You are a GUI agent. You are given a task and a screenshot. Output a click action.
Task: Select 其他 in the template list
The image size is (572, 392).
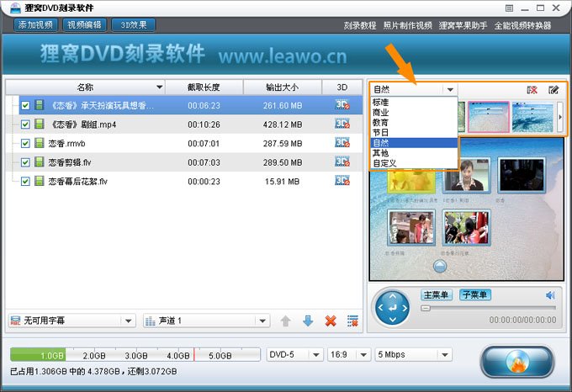point(415,153)
